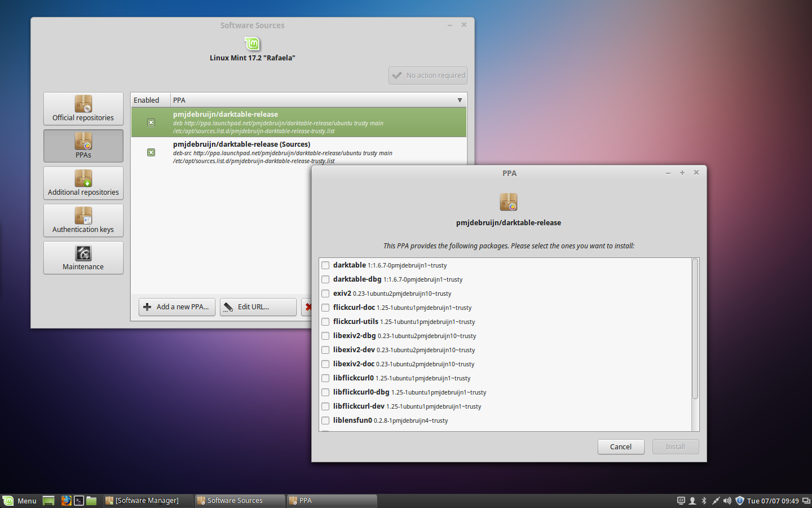Open the Update Manager shield icon
Image resolution: width=812 pixels, height=508 pixels.
pyautogui.click(x=740, y=501)
